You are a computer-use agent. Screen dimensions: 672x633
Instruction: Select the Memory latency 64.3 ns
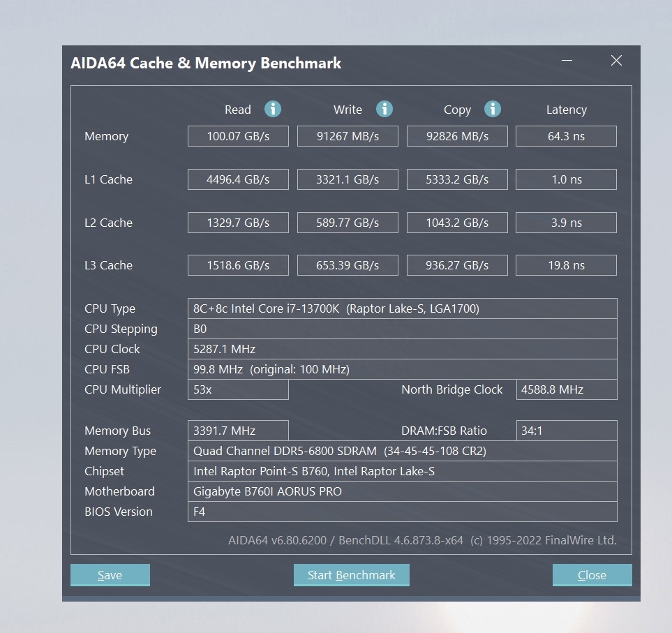(x=566, y=136)
